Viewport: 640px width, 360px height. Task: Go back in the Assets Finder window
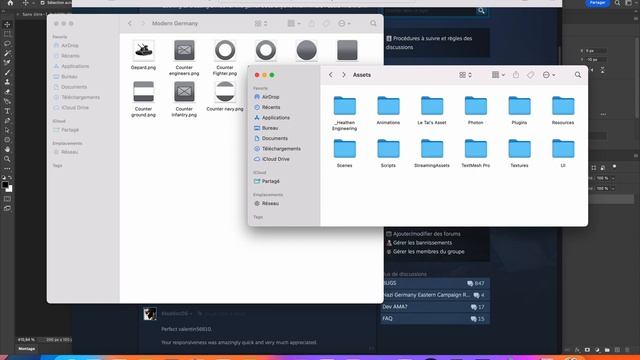pyautogui.click(x=331, y=75)
